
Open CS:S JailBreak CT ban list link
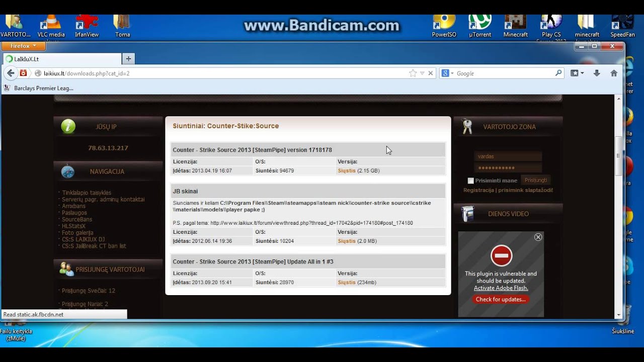click(94, 246)
